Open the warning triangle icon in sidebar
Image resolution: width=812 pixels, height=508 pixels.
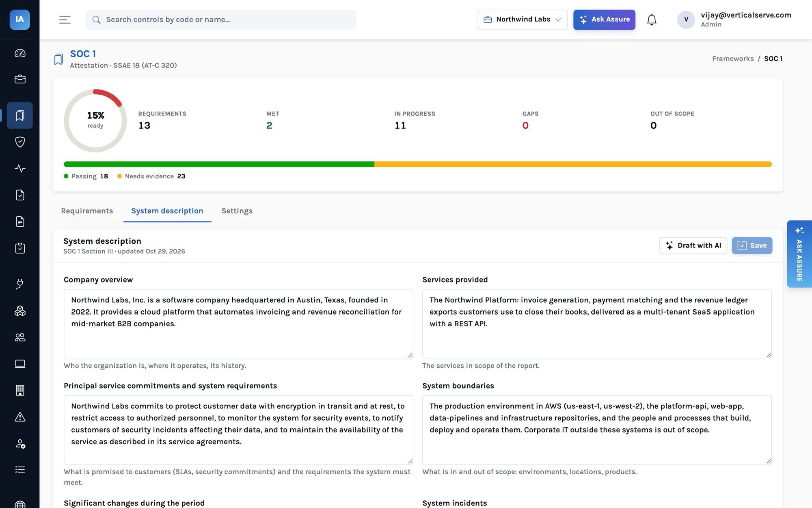(x=20, y=417)
